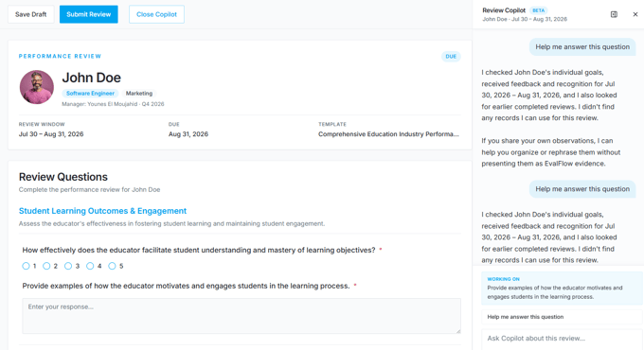
Task: Open the Student Learning Outcomes & Engagement section
Action: (x=102, y=211)
